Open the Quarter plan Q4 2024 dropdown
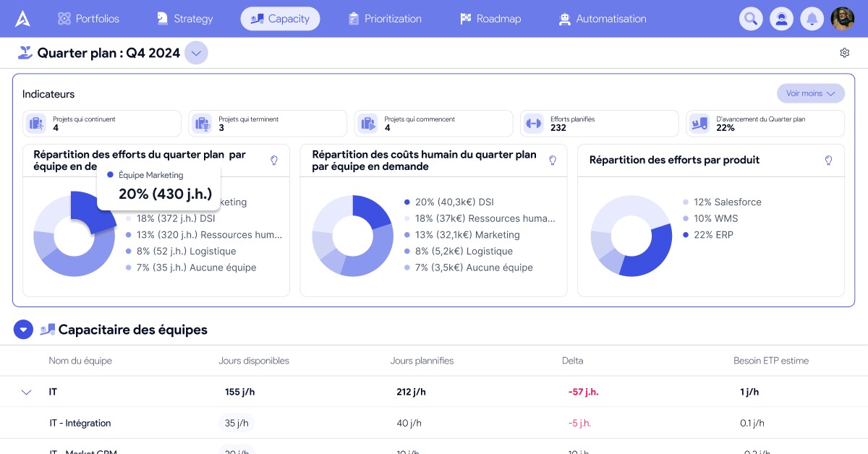 [x=196, y=53]
